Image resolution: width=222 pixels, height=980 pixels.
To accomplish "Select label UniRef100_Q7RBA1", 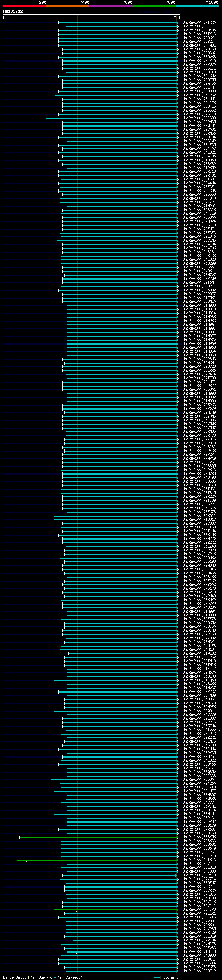I will tap(199, 921).
